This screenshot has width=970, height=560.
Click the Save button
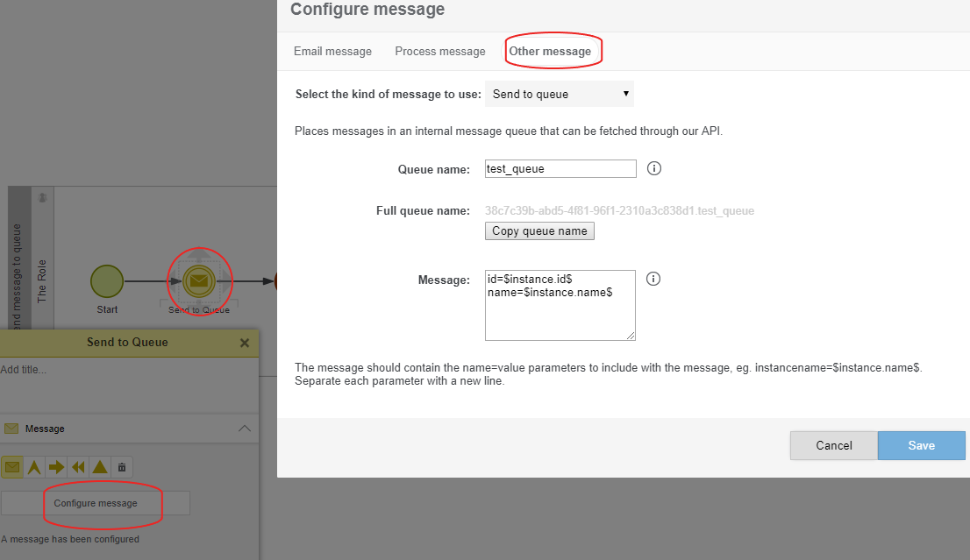coord(921,445)
